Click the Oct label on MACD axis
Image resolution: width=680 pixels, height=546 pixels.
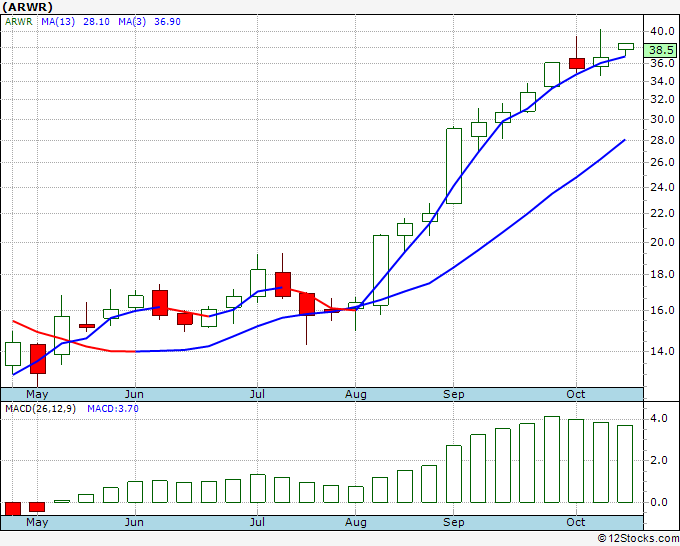(576, 522)
